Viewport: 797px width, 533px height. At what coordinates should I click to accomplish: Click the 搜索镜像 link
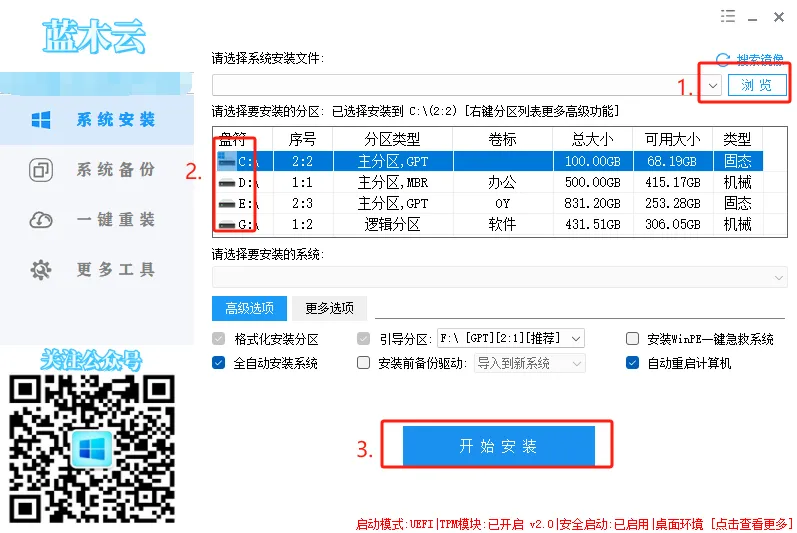coord(760,60)
